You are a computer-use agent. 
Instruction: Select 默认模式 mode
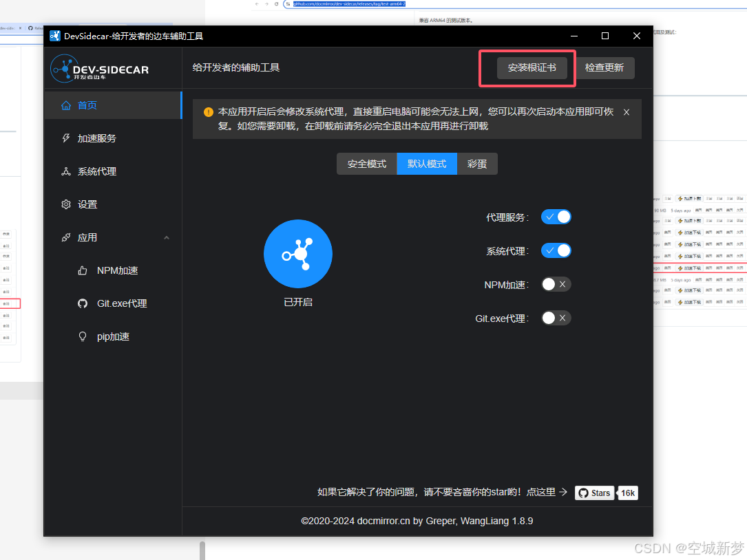(x=427, y=164)
